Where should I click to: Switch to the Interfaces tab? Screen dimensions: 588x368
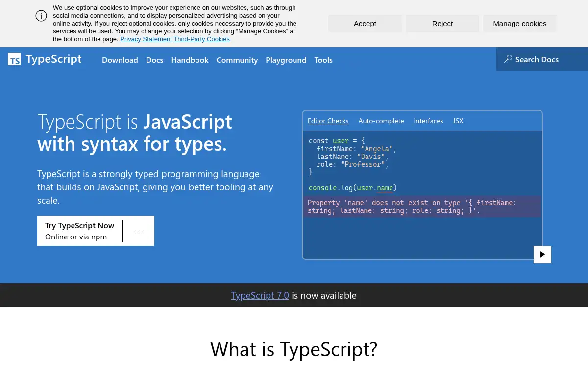[428, 121]
